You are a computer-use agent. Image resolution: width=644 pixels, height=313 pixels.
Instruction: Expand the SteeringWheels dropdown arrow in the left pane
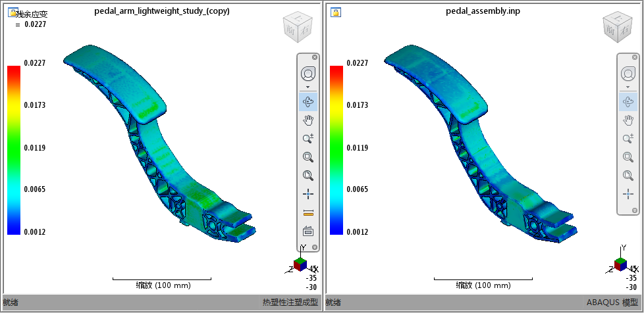(308, 87)
